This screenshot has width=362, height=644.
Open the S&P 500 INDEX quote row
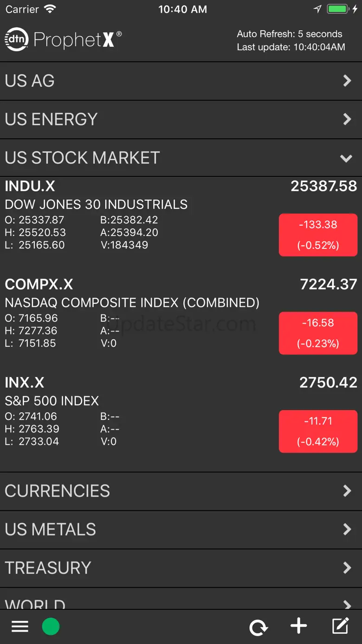pos(52,401)
